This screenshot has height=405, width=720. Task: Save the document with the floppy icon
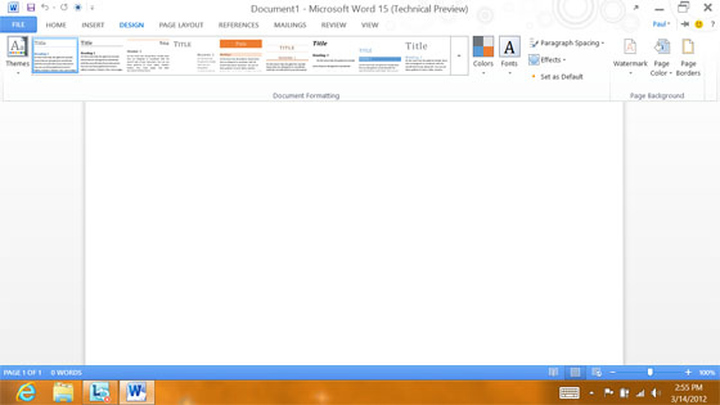31,7
